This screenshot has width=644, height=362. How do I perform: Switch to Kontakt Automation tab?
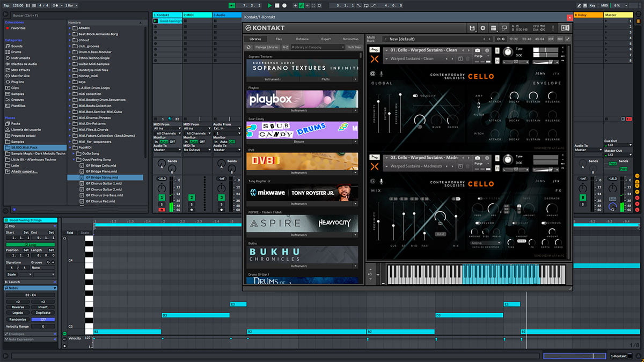pos(350,39)
